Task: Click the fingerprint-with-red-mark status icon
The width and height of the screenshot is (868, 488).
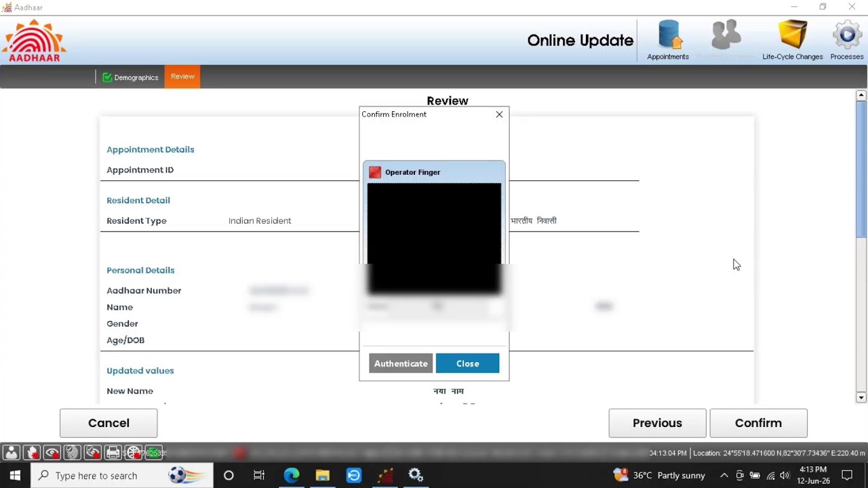Action: click(93, 453)
